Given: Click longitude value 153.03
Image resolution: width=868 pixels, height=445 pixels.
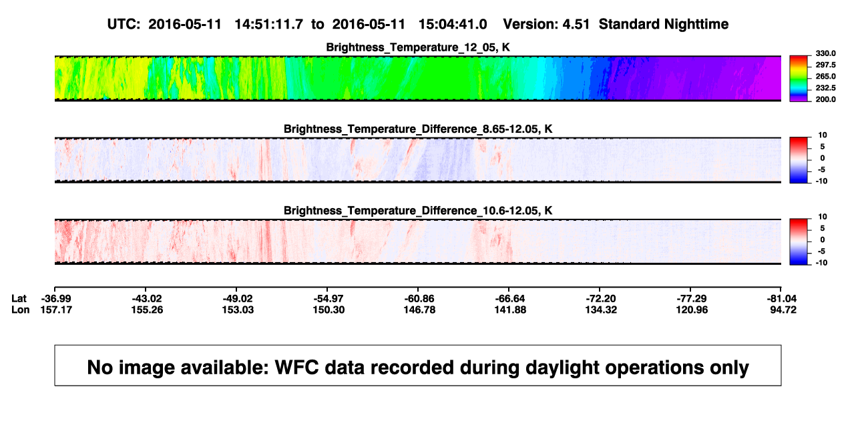Looking at the screenshot, I should click(x=237, y=310).
